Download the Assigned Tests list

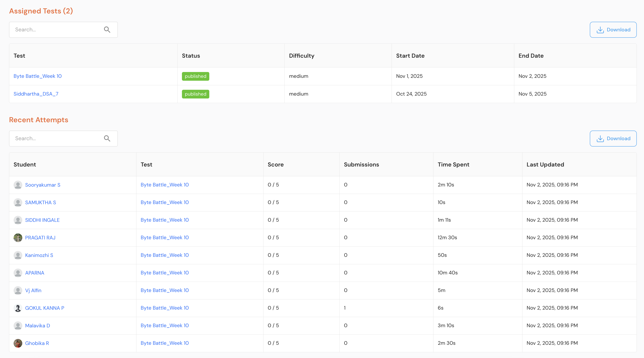613,30
